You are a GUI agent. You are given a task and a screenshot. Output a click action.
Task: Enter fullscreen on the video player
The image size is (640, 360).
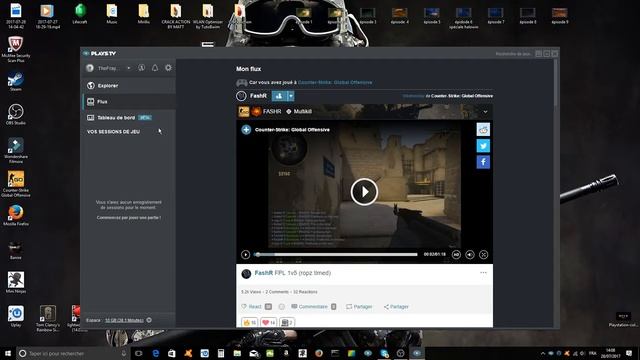coord(484,255)
